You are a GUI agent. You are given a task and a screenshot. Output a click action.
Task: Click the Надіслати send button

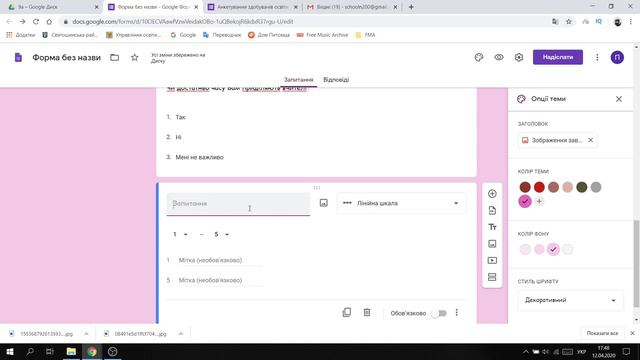point(558,57)
